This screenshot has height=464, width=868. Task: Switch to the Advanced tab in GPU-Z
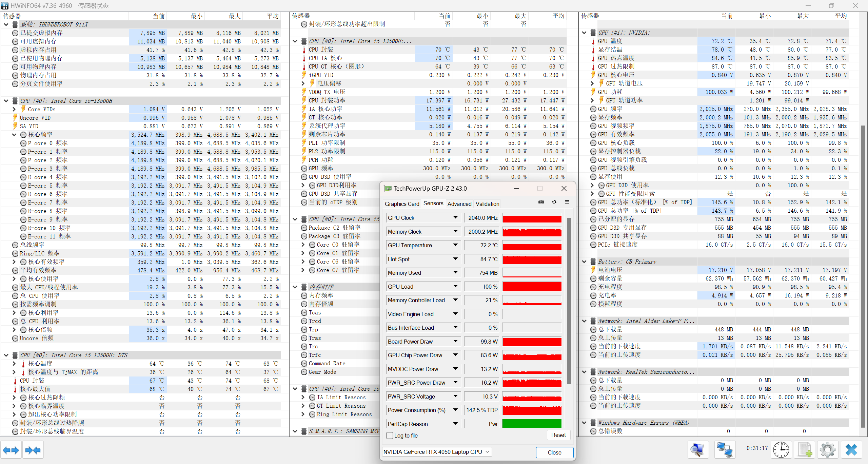point(459,204)
